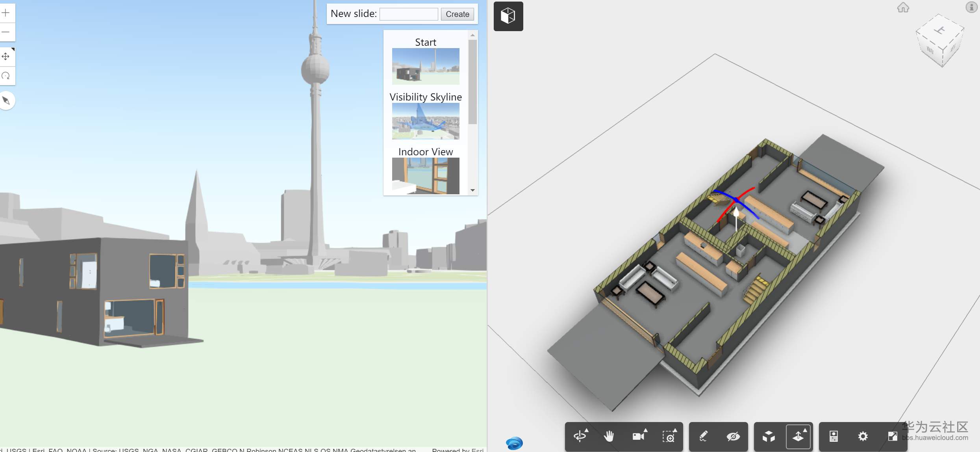The image size is (980, 452).
Task: Reset map orientation with the compass
Action: click(x=6, y=100)
